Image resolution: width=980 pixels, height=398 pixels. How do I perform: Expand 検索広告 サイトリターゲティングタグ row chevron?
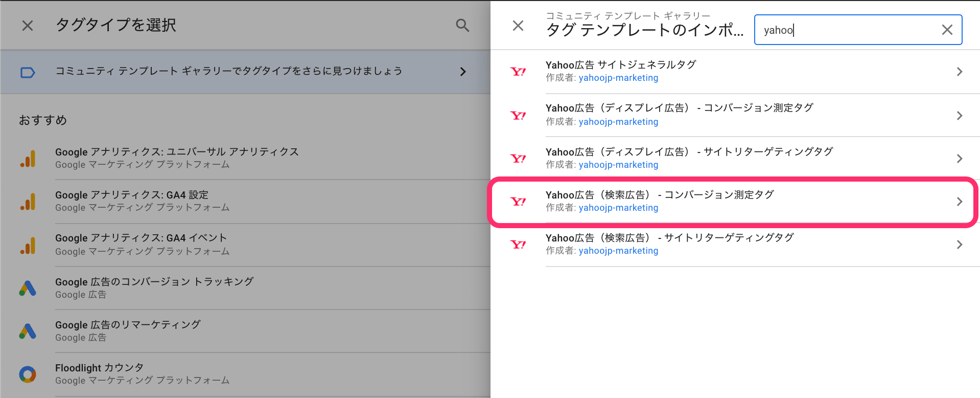tap(960, 245)
